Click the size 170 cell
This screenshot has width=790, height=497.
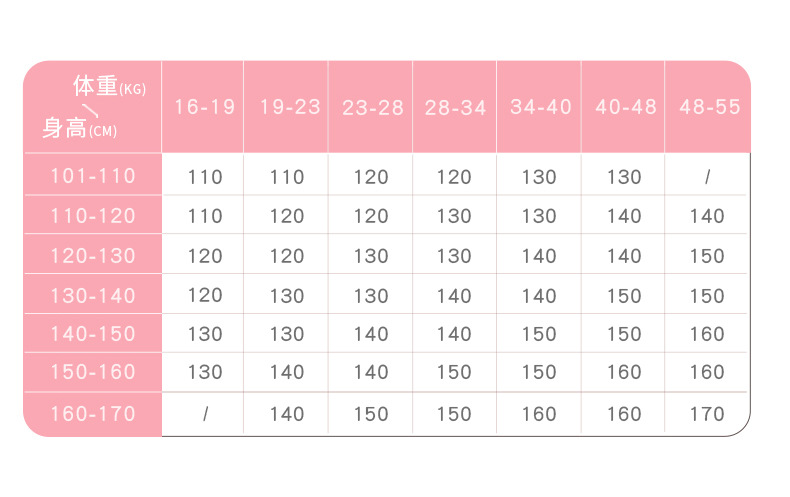coord(707,415)
